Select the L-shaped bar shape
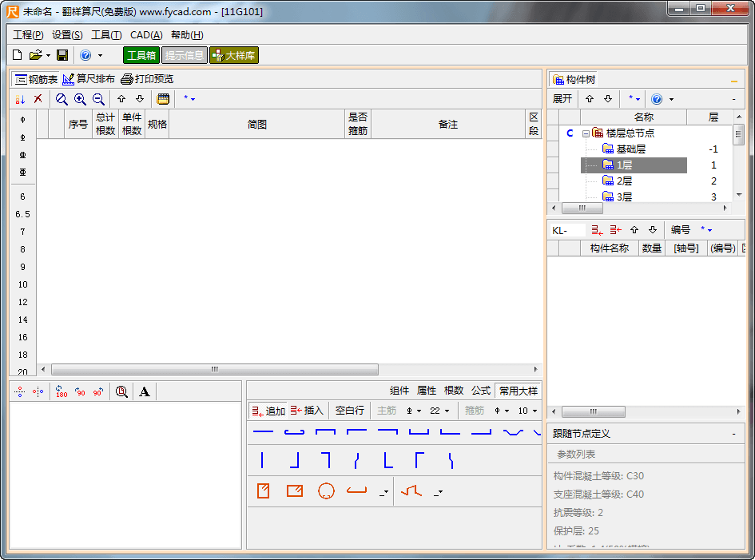755x560 pixels. (388, 460)
